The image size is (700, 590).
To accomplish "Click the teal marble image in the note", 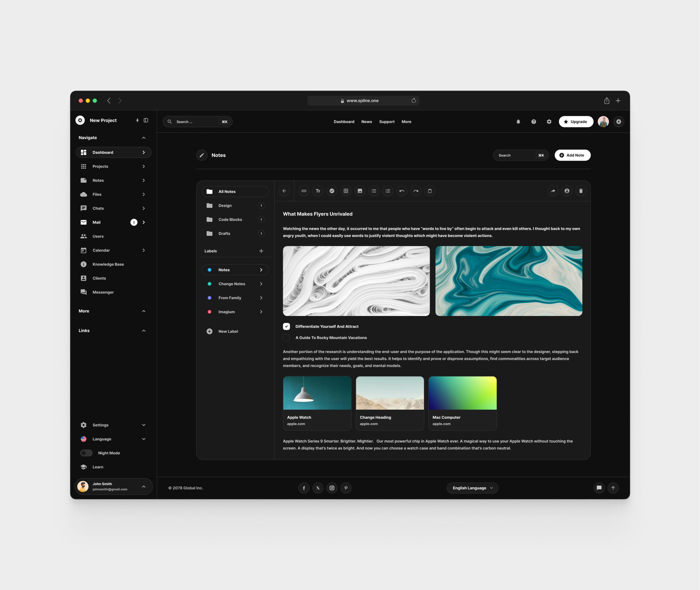I will (x=509, y=281).
